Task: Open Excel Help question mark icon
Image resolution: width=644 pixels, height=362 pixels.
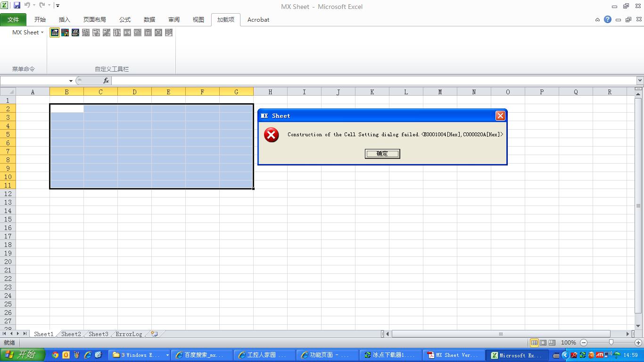Action: [608, 20]
